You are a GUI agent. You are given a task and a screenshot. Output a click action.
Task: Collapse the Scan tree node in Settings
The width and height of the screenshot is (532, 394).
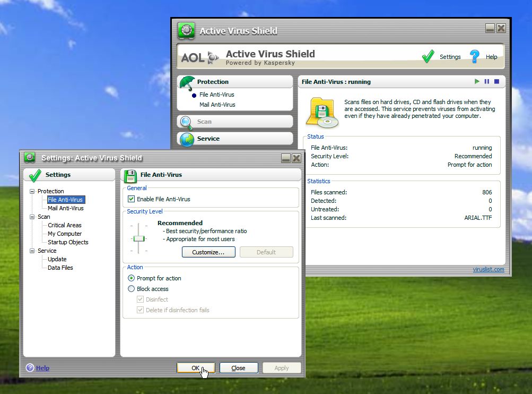[x=32, y=217]
